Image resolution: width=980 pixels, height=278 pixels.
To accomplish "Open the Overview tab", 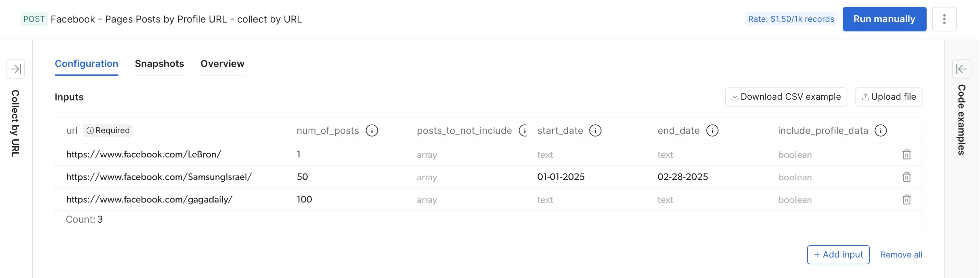I will (222, 64).
